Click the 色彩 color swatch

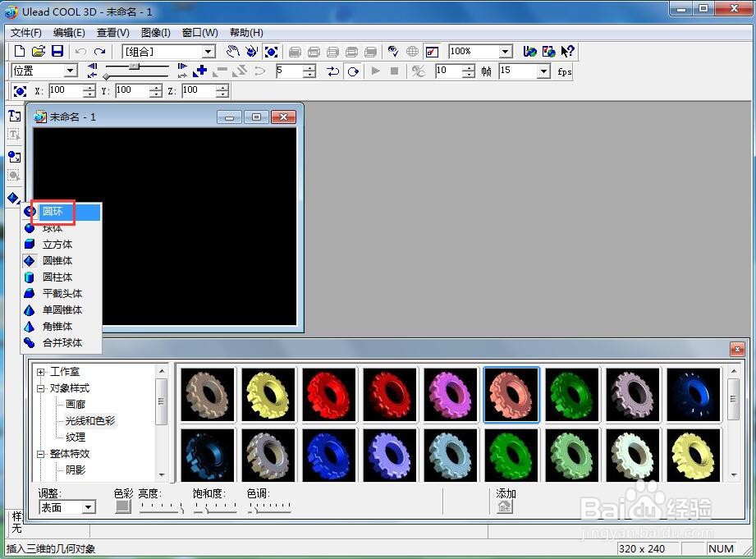click(123, 506)
